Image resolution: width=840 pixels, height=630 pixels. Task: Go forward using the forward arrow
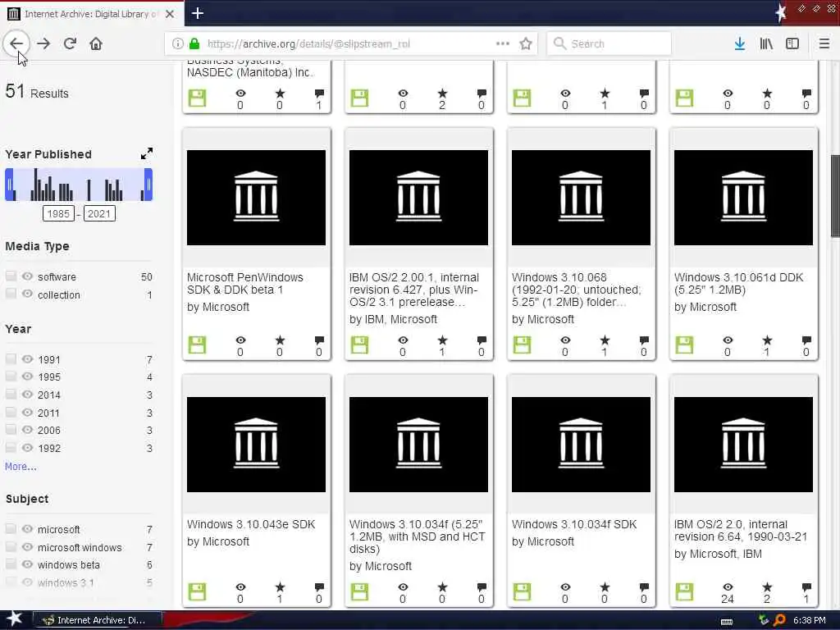[43, 43]
